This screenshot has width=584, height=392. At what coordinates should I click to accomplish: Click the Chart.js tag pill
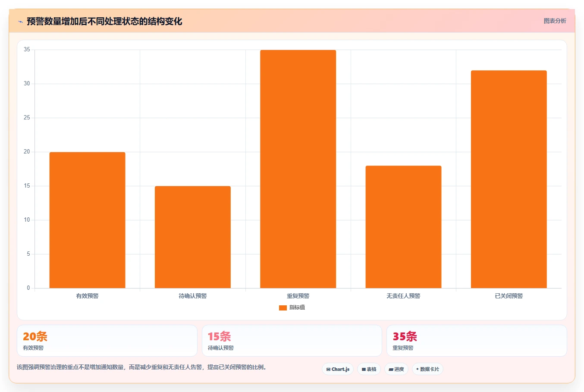click(338, 369)
